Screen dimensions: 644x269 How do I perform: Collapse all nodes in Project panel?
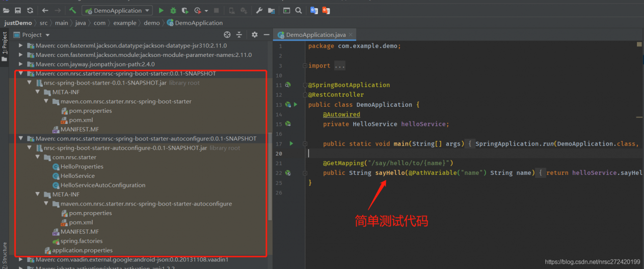[x=239, y=35]
